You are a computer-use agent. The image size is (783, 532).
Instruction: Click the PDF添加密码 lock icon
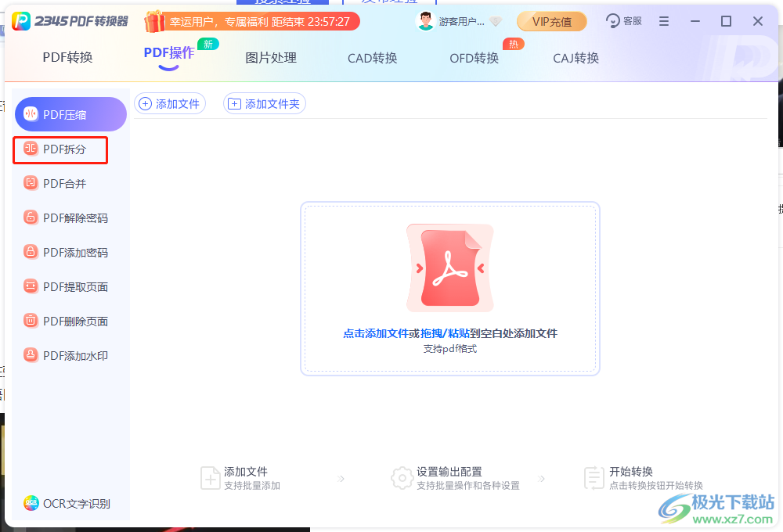31,252
